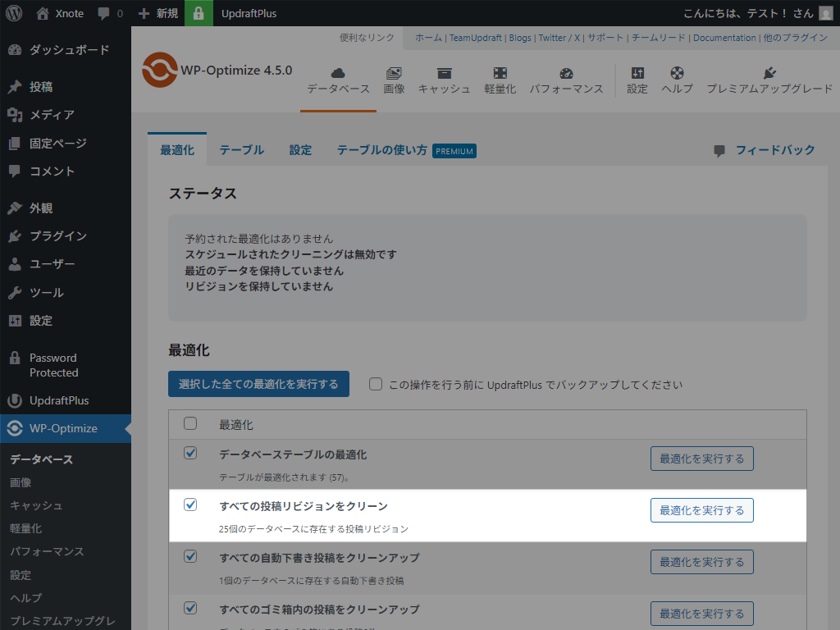The image size is (840, 630).
Task: Enable UpdraftPlus backup before optimizing checkbox
Action: click(x=376, y=384)
